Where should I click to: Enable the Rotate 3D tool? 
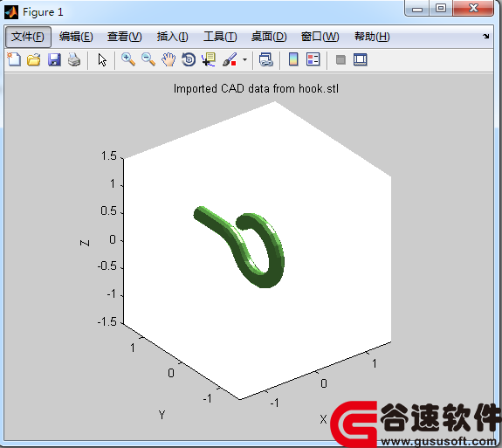[189, 59]
